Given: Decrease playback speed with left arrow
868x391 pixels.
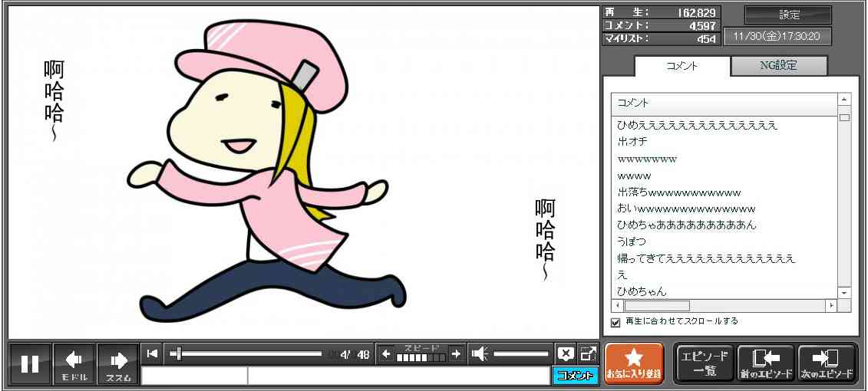Looking at the screenshot, I should tap(386, 353).
